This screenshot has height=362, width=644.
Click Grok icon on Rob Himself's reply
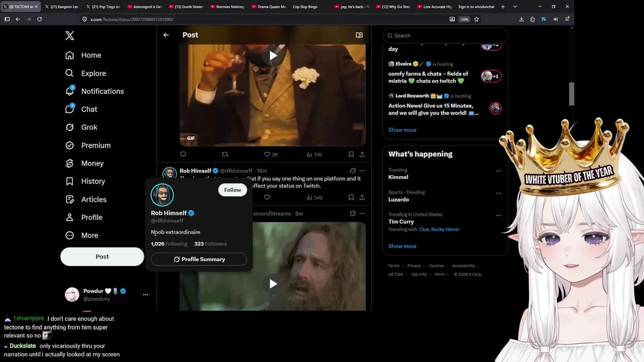tap(353, 171)
